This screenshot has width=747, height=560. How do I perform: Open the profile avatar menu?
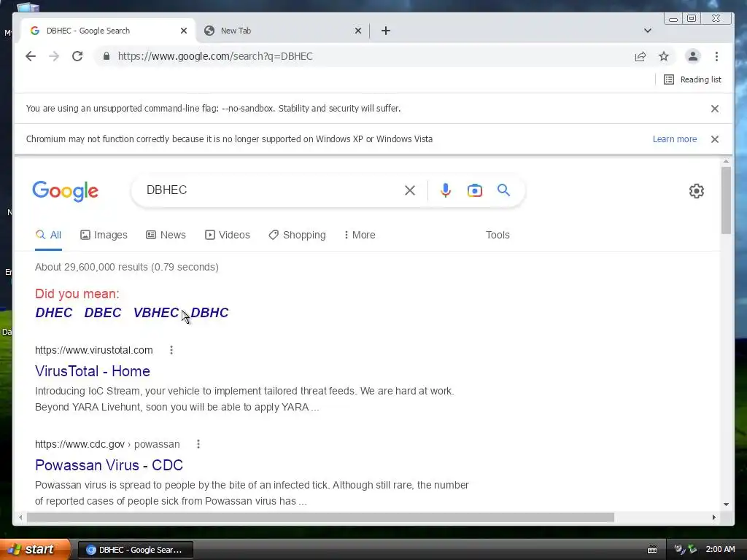pyautogui.click(x=693, y=56)
